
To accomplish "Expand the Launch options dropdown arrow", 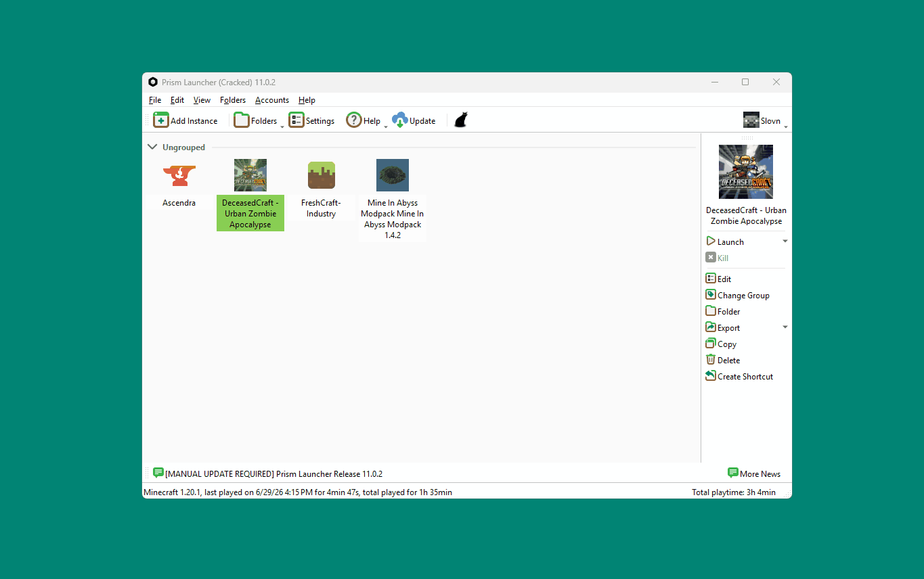I will tap(785, 241).
